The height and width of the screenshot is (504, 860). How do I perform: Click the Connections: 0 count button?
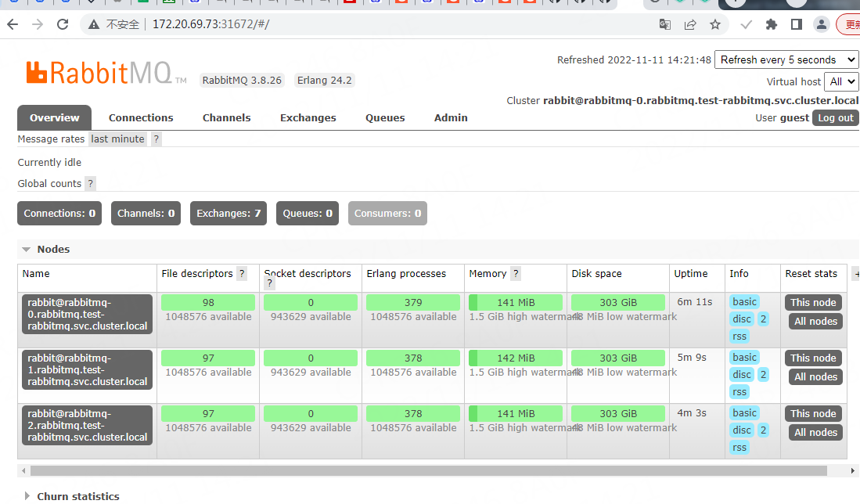(59, 214)
